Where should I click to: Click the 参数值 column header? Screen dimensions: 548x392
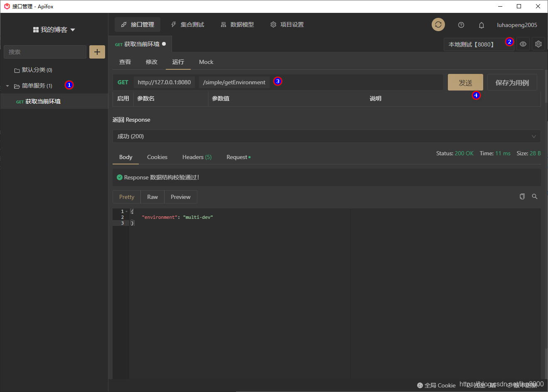pos(221,98)
